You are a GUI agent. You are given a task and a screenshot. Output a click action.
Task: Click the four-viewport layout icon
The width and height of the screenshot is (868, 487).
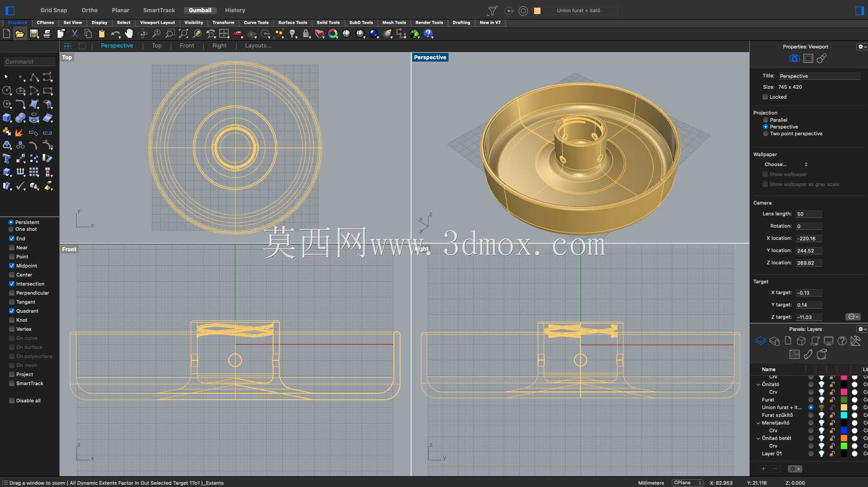224,33
